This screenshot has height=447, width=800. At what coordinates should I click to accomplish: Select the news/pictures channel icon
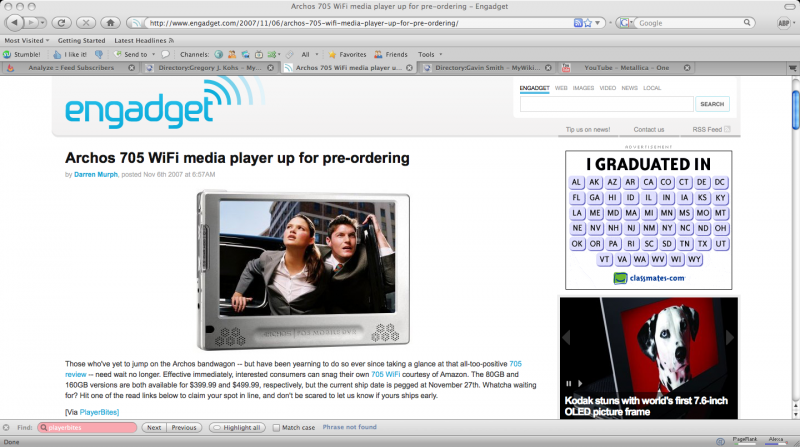click(x=245, y=54)
